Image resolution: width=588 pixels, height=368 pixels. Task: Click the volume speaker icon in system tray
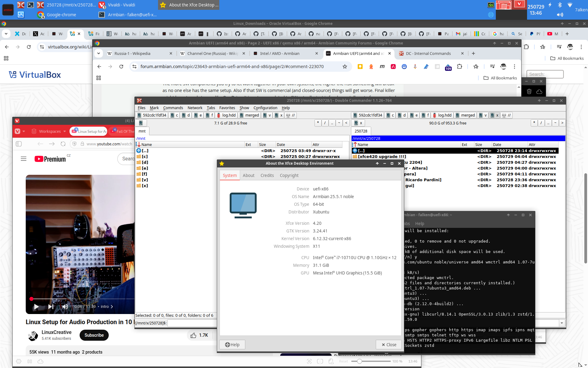[560, 15]
